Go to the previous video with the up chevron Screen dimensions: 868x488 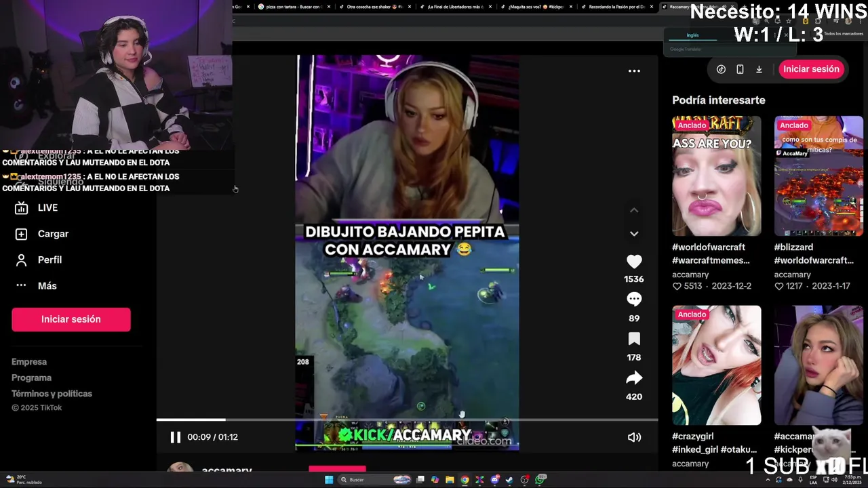pos(634,210)
